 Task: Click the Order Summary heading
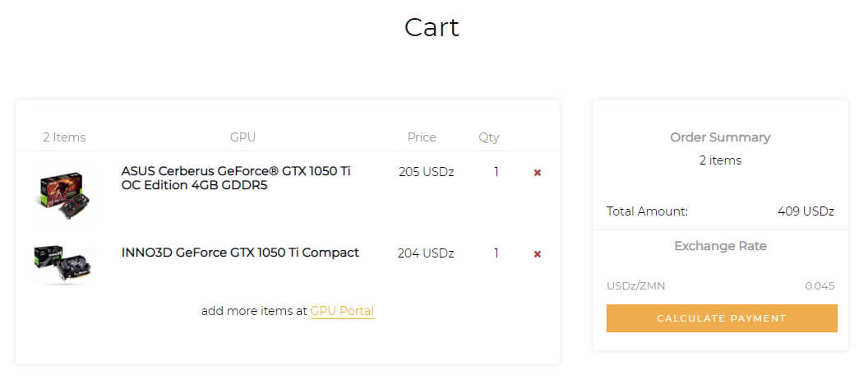pos(720,137)
